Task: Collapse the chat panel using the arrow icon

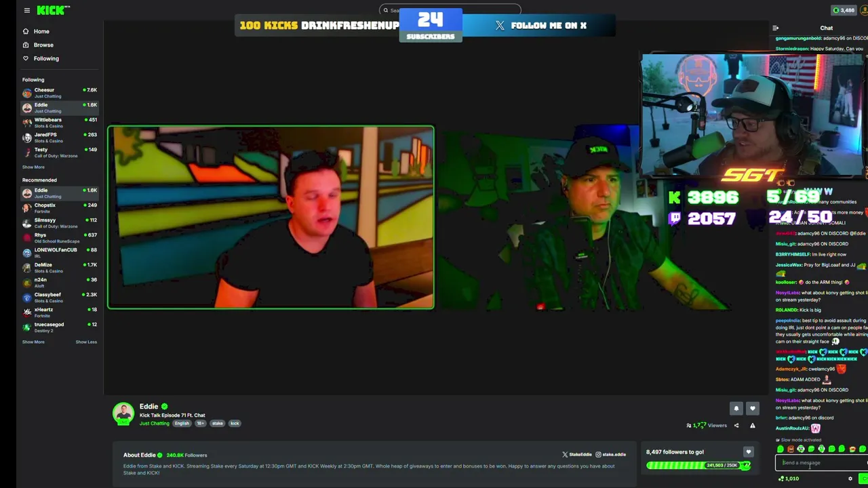Action: 775,28
